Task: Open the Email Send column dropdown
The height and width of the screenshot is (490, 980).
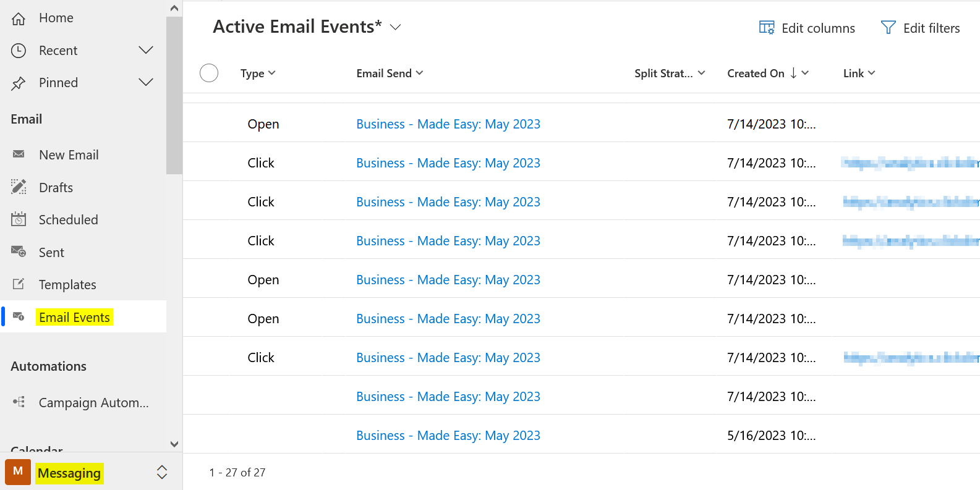Action: 420,73
